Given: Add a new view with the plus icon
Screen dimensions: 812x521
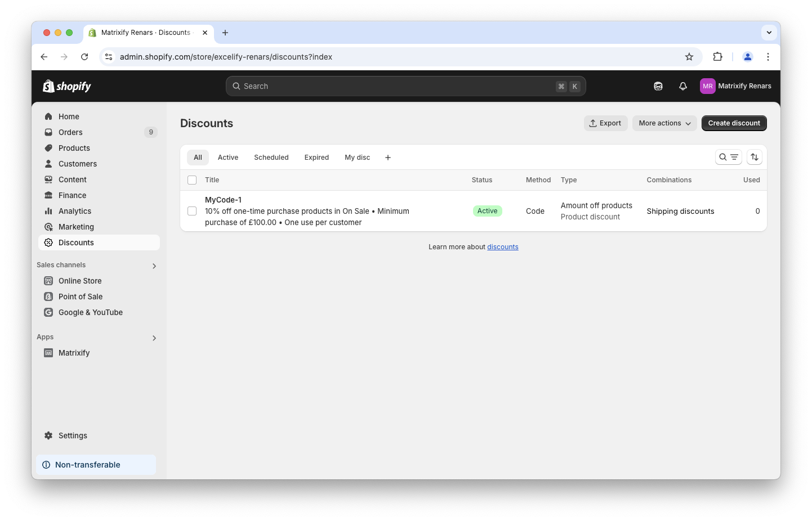Looking at the screenshot, I should [x=387, y=158].
